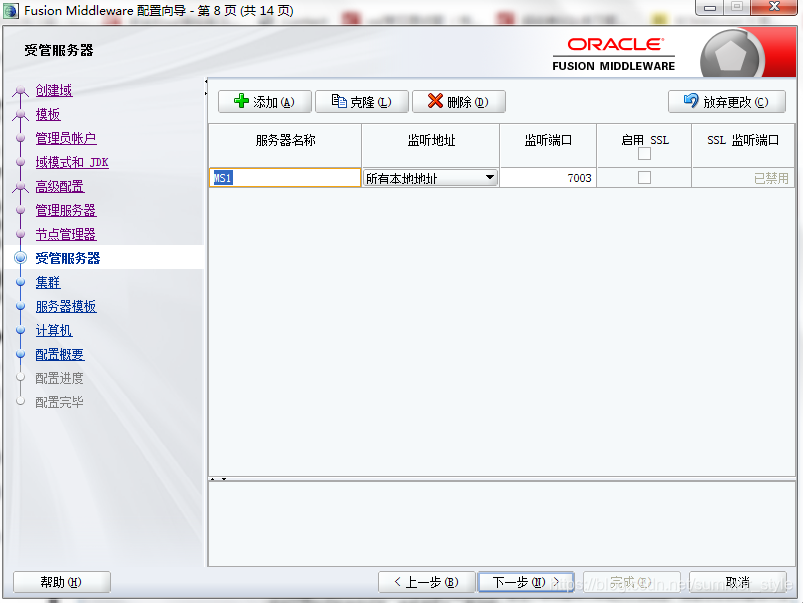Jump to 高级配置 step
The width and height of the screenshot is (803, 603).
coord(60,186)
